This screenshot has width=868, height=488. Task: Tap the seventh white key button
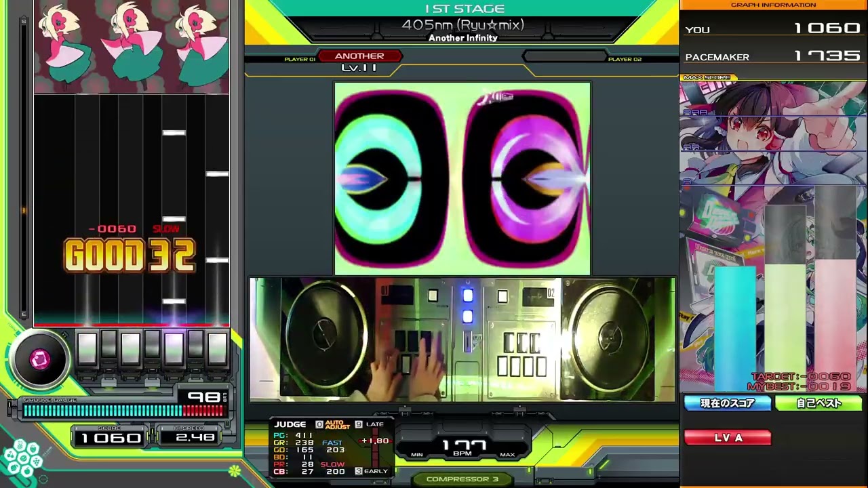[x=217, y=348]
